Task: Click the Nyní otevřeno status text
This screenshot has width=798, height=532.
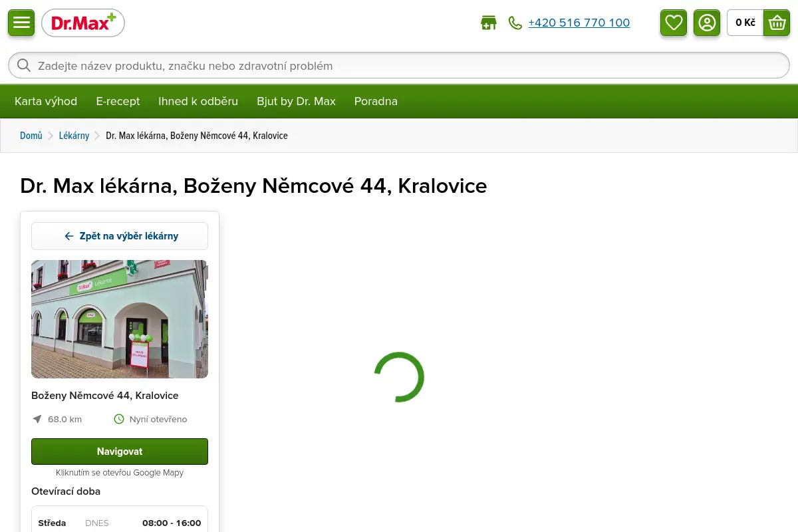Action: coord(158,419)
